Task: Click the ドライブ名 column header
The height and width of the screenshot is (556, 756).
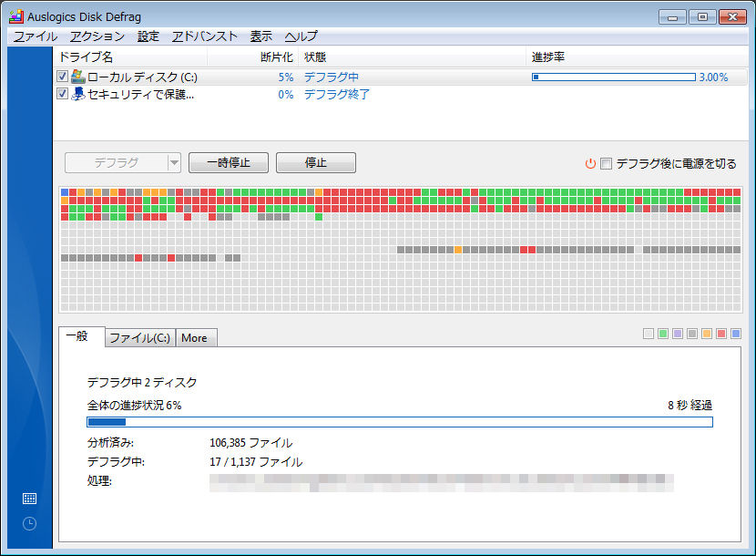Action: pos(130,57)
